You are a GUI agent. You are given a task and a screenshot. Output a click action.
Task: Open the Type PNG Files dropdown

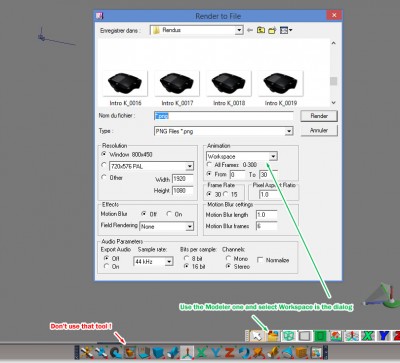click(289, 131)
